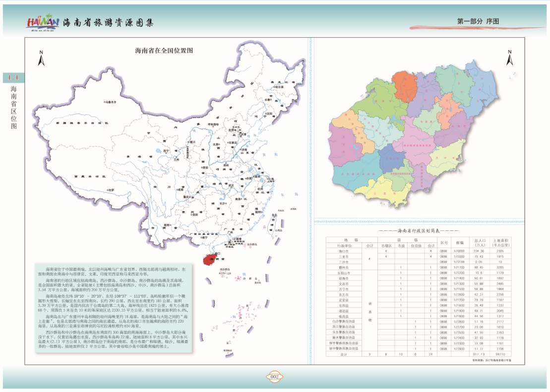The height and width of the screenshot is (392, 550).
Task: Click the page number 002 at the bottom
Action: click(275, 377)
